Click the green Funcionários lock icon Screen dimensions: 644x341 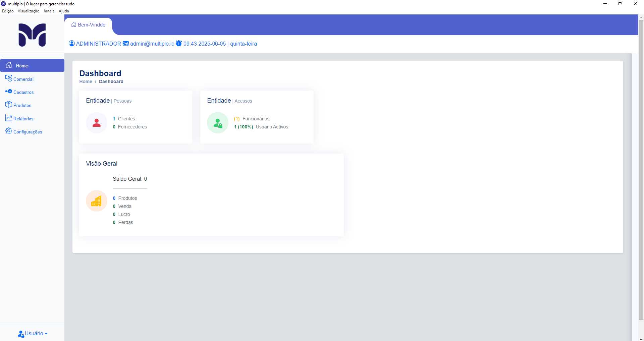[218, 123]
